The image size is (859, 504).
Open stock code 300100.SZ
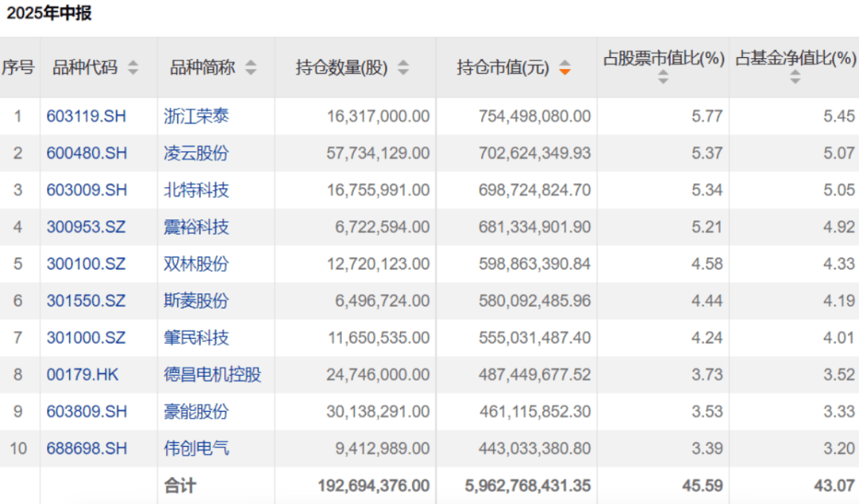point(86,264)
